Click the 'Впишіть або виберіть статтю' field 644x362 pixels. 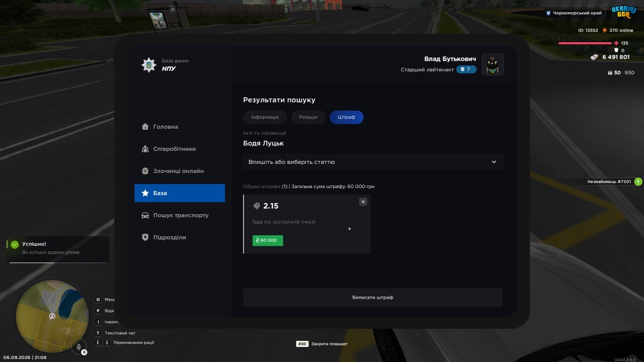click(x=373, y=162)
